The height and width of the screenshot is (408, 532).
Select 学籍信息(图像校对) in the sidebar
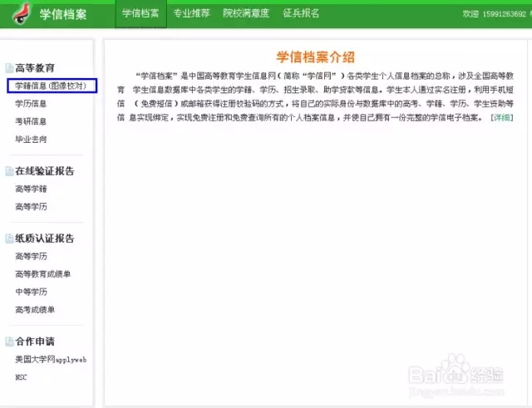pyautogui.click(x=51, y=86)
